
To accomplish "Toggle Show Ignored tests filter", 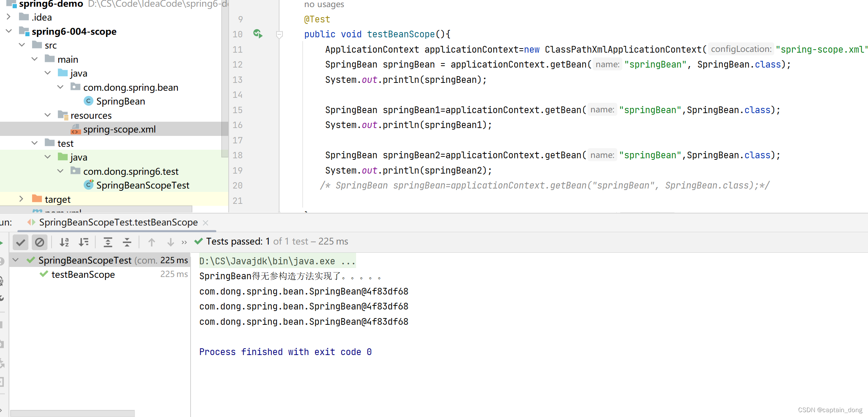I will (x=40, y=242).
